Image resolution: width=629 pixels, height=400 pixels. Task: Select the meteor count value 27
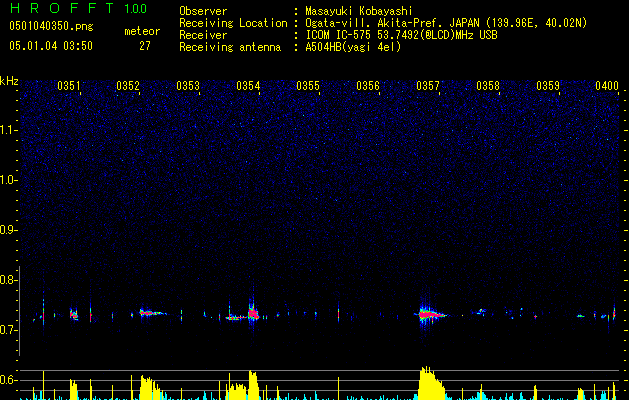[x=145, y=46]
